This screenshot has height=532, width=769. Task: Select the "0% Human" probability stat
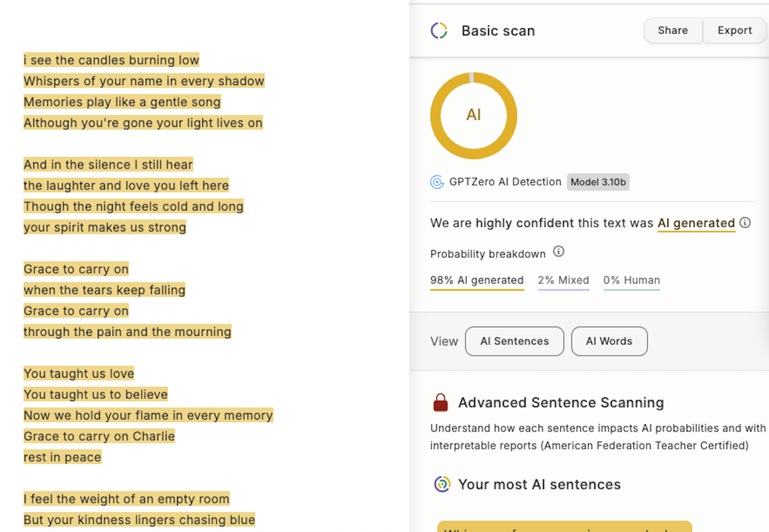[631, 280]
